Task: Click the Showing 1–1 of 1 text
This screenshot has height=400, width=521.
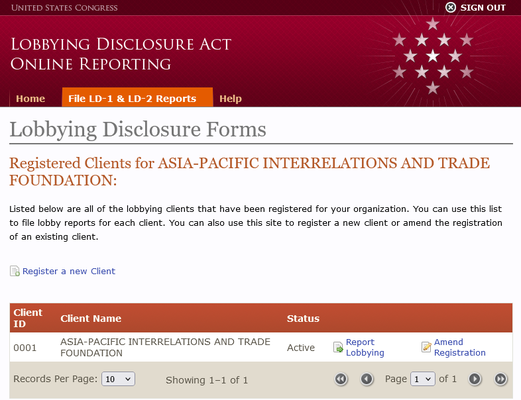Action: (x=207, y=380)
